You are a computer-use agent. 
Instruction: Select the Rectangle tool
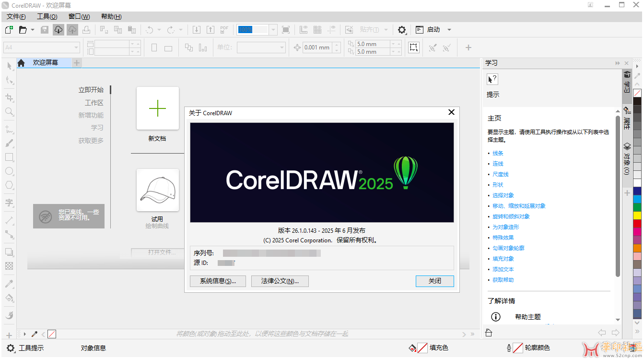[9, 157]
